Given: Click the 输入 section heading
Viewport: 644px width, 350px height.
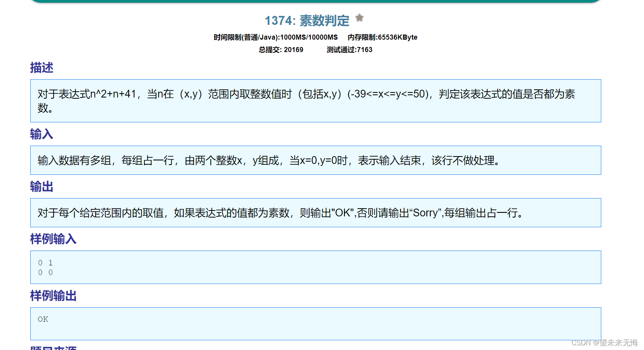Looking at the screenshot, I should (41, 134).
